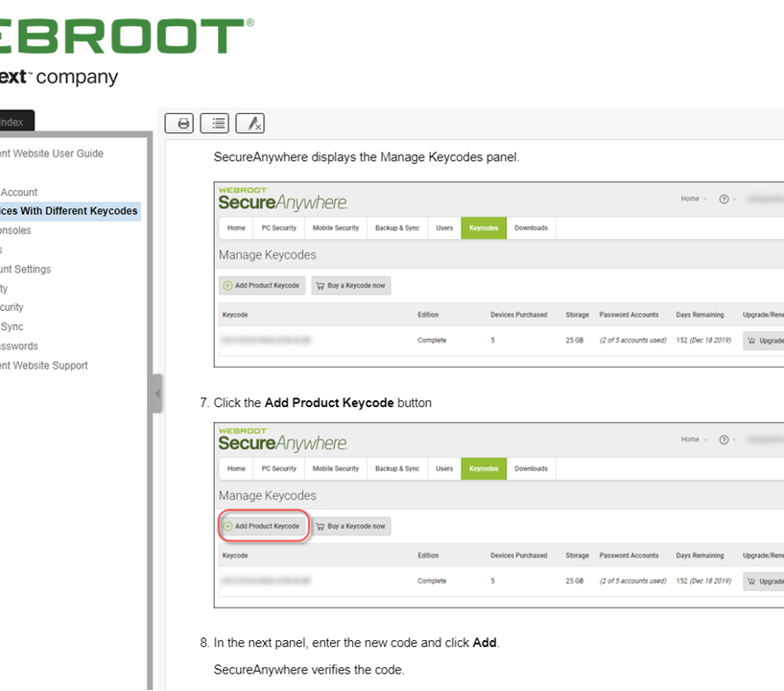The image size is (784, 691).
Task: Click the remove search highlighting icon
Action: (250, 123)
